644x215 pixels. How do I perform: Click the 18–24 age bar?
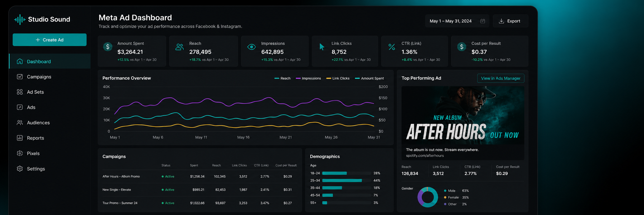[x=334, y=173]
